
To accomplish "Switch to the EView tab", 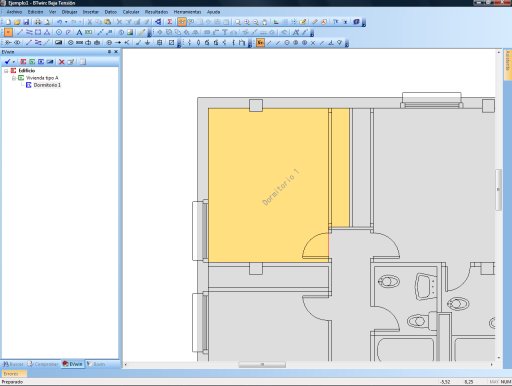I will pyautogui.click(x=73, y=364).
